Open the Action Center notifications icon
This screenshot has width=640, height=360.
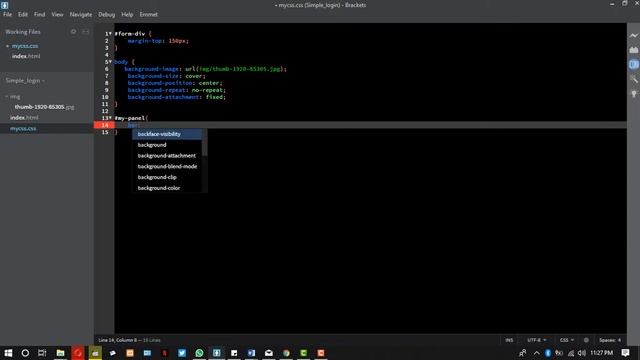[625, 353]
